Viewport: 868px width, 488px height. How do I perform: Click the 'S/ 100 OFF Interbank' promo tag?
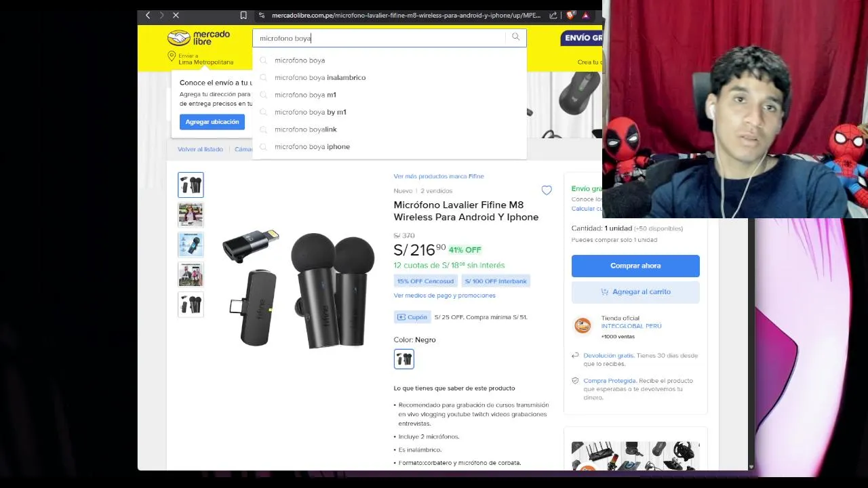coord(496,281)
